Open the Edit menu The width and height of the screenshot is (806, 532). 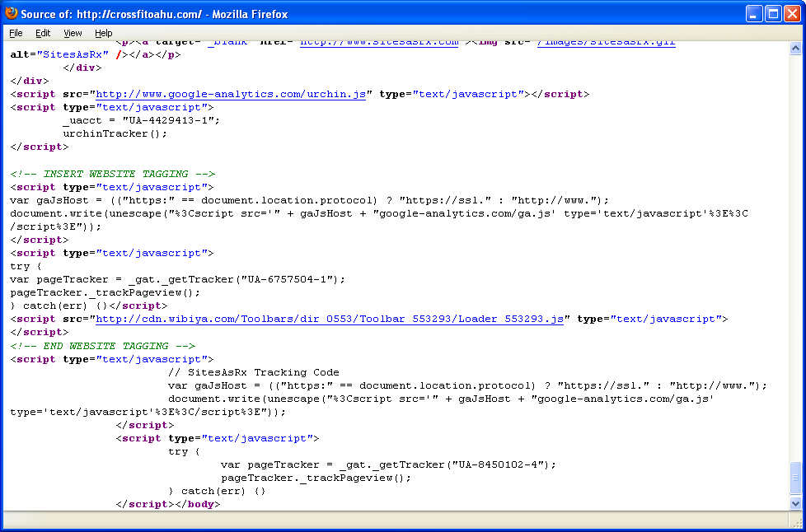pos(43,33)
